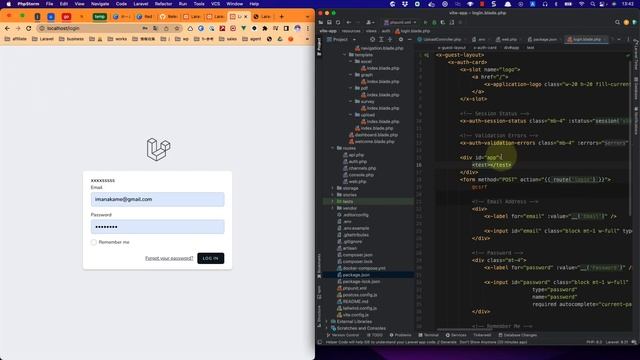Toggle the Remember me checkbox
Viewport: 640px width, 360px height.
pyautogui.click(x=94, y=242)
